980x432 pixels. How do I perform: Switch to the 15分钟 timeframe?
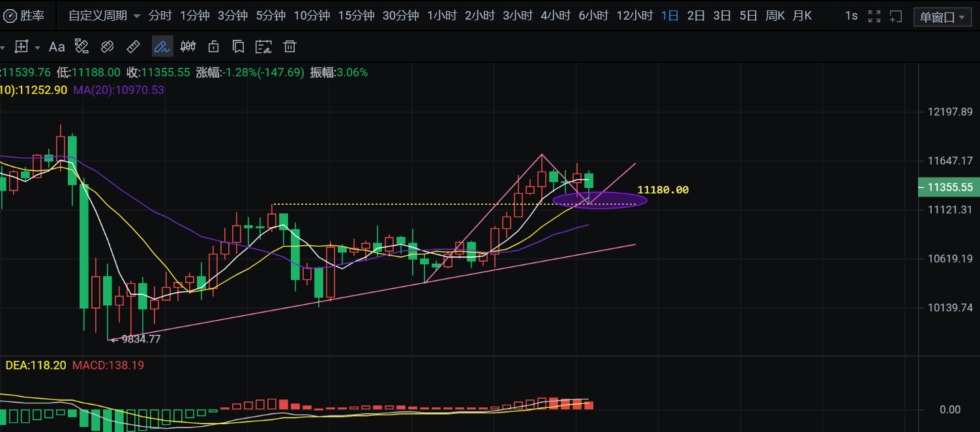(x=356, y=16)
